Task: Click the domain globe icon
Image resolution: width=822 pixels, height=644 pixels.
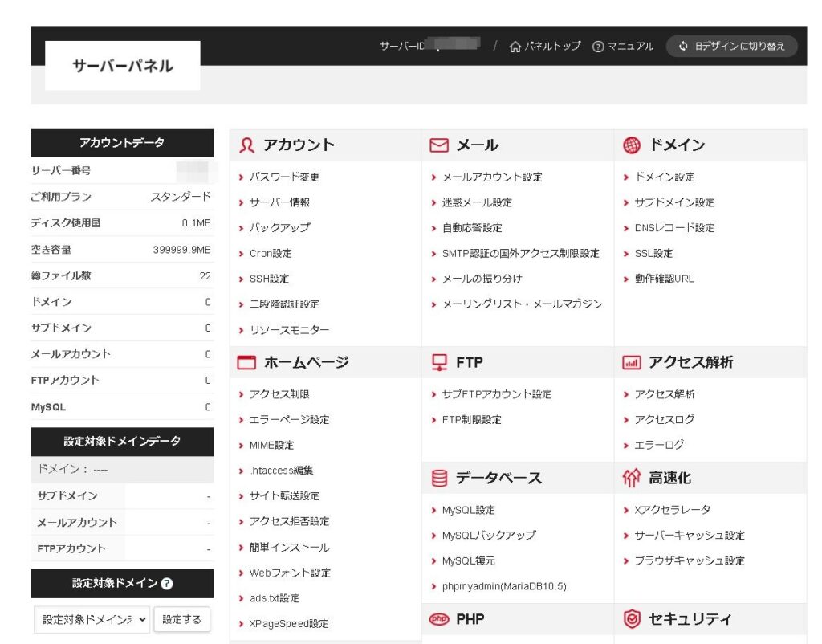Action: [632, 145]
